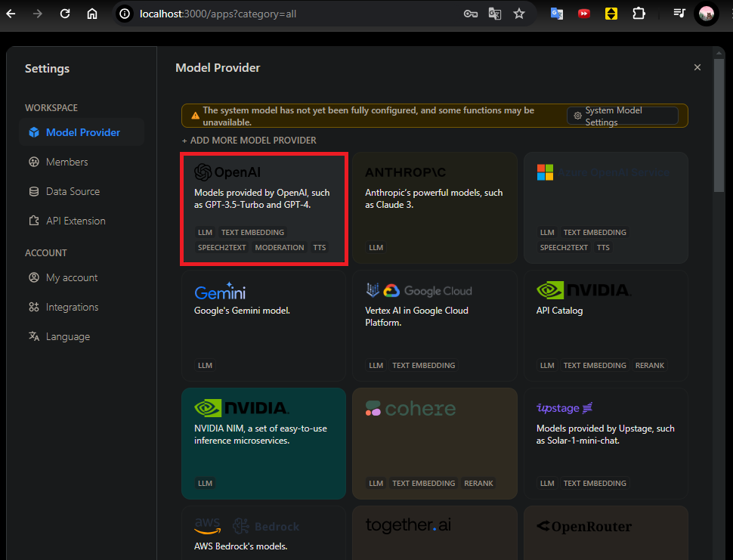Open the Google Translate extension
The height and width of the screenshot is (560, 733).
click(x=557, y=14)
